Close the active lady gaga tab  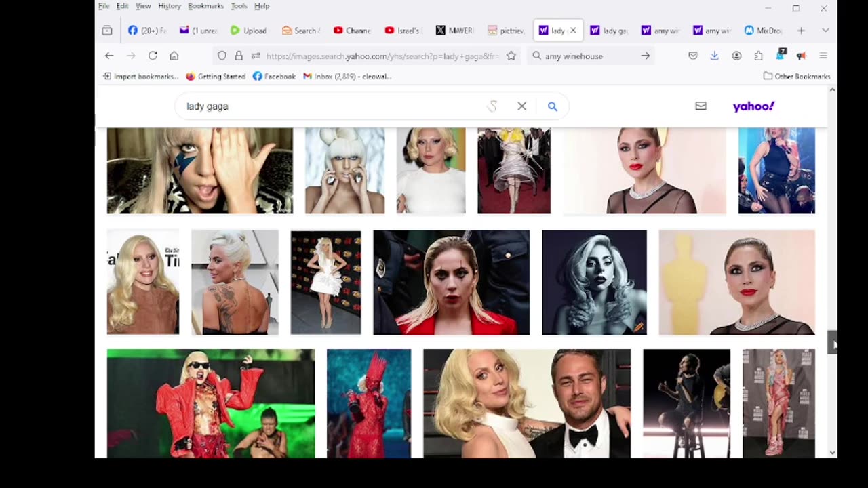coord(573,30)
